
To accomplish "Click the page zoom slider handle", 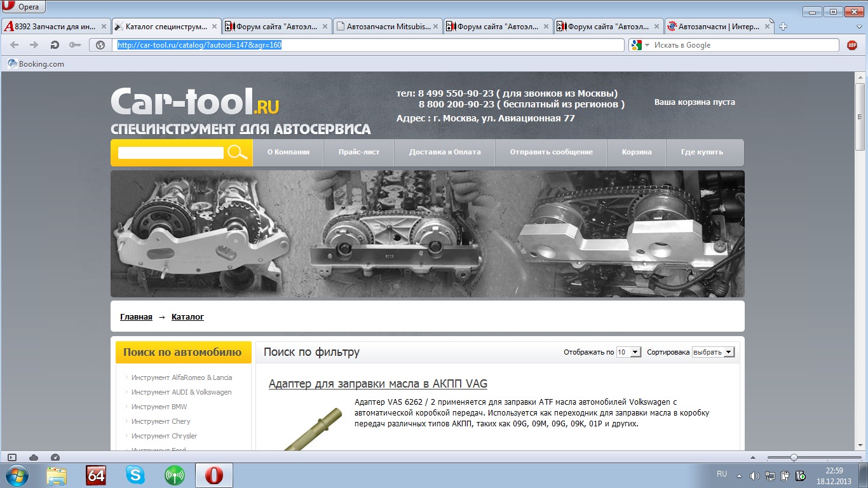I will coord(794,457).
